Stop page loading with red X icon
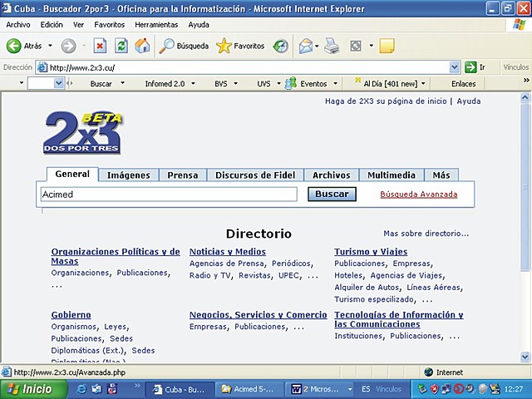This screenshot has width=532, height=399. pos(100,46)
